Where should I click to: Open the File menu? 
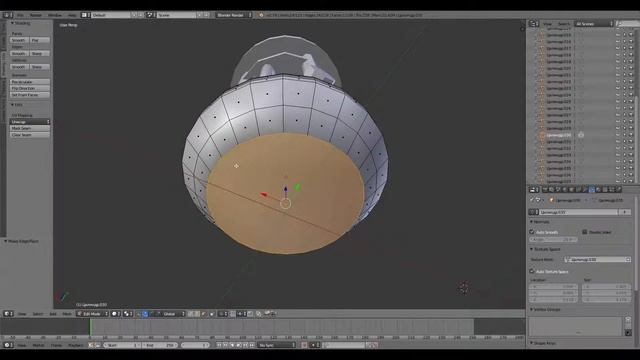20,15
